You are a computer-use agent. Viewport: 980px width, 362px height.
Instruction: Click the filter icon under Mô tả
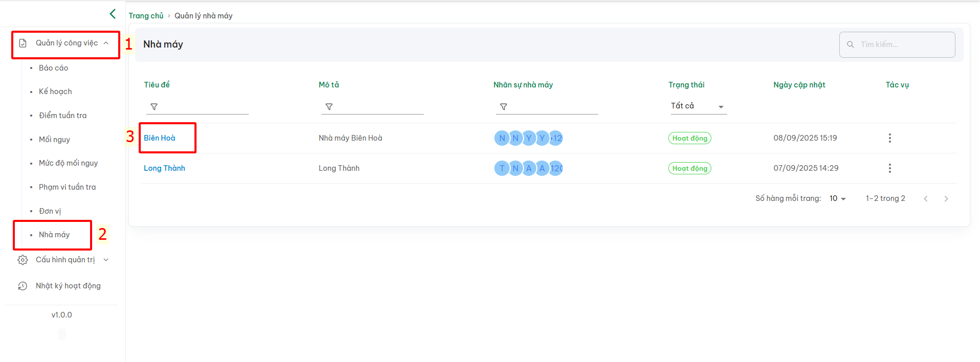click(329, 107)
